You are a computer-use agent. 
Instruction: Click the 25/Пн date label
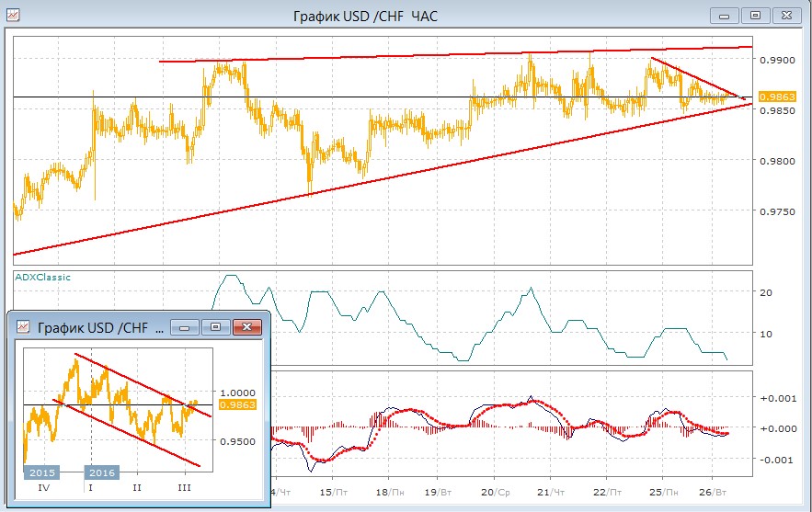663,492
